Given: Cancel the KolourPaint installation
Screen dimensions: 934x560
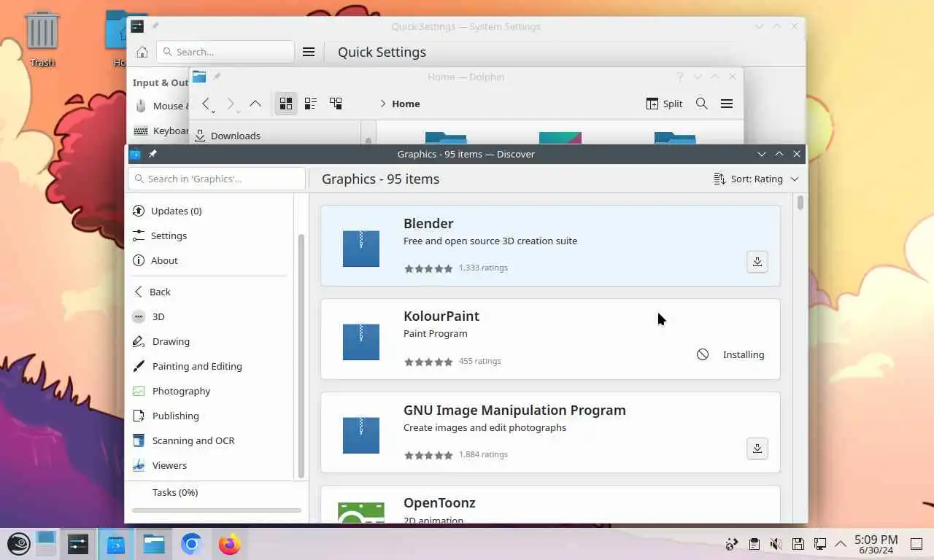Looking at the screenshot, I should point(703,354).
